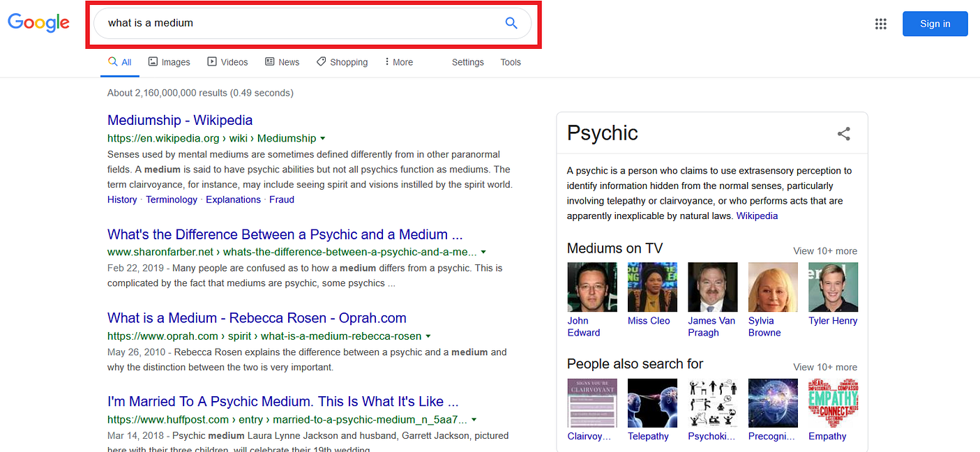
Task: Click the Sign in button
Action: click(935, 24)
